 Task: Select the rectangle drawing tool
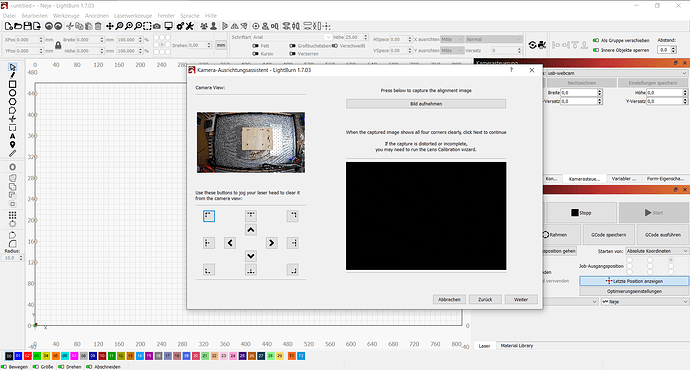[x=12, y=84]
